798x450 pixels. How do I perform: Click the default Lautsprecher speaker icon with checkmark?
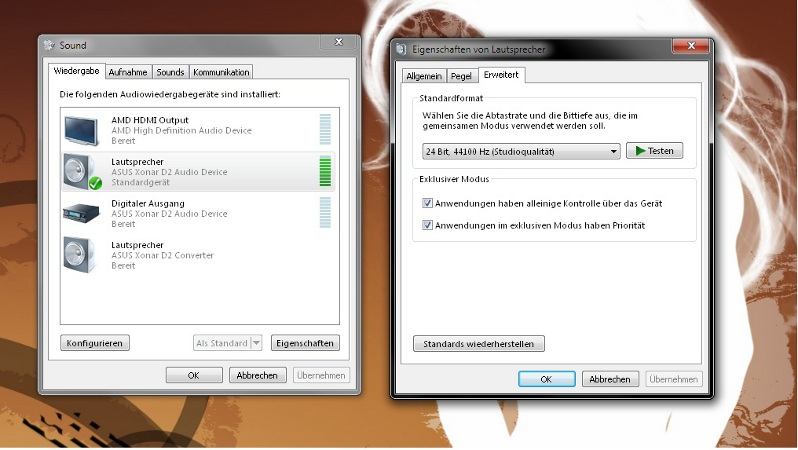pyautogui.click(x=82, y=172)
